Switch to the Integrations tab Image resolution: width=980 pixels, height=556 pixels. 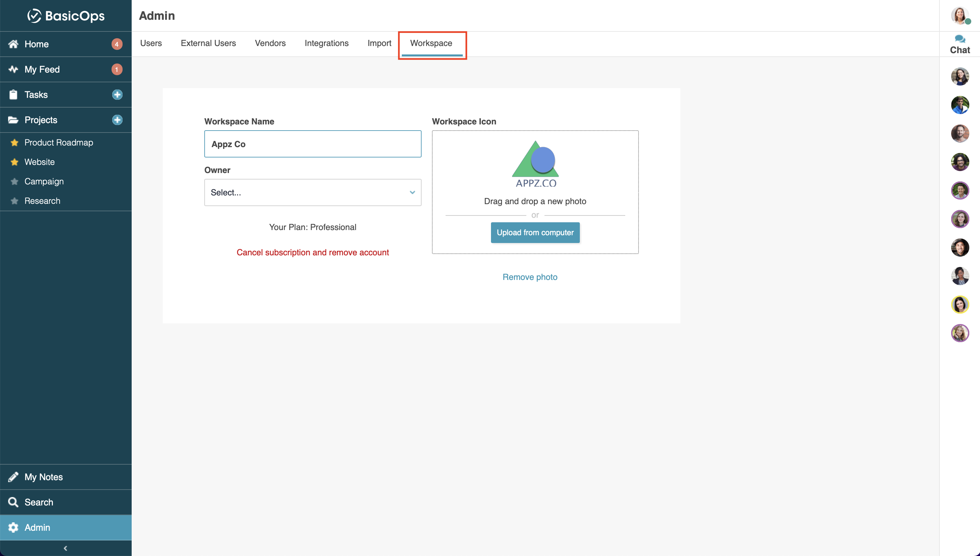[326, 43]
